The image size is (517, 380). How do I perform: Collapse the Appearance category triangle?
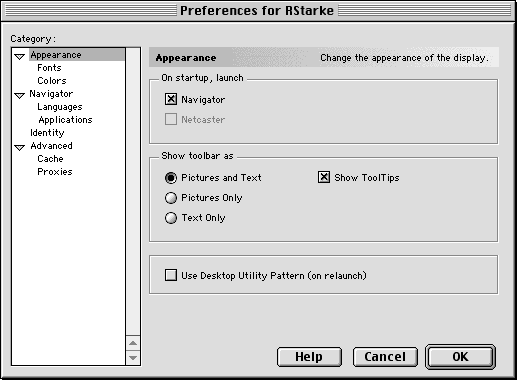(20, 56)
